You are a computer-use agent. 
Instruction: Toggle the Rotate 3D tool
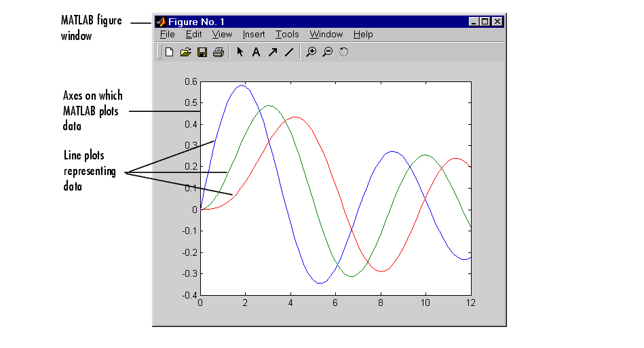point(343,52)
